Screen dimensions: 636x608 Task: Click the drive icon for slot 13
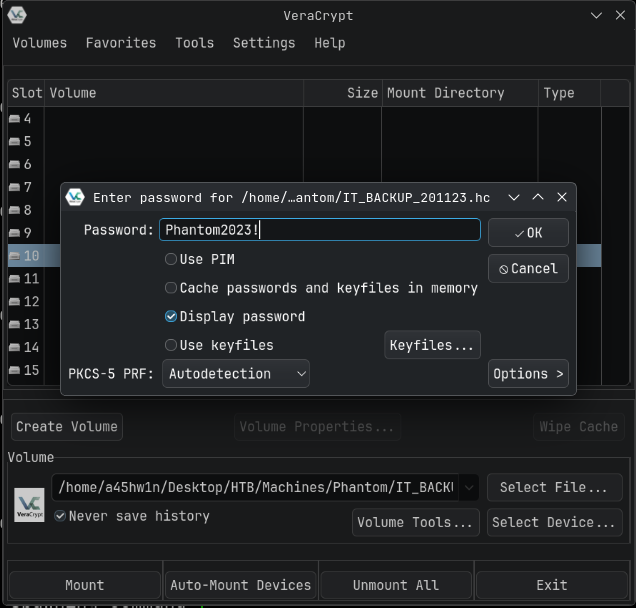14,325
